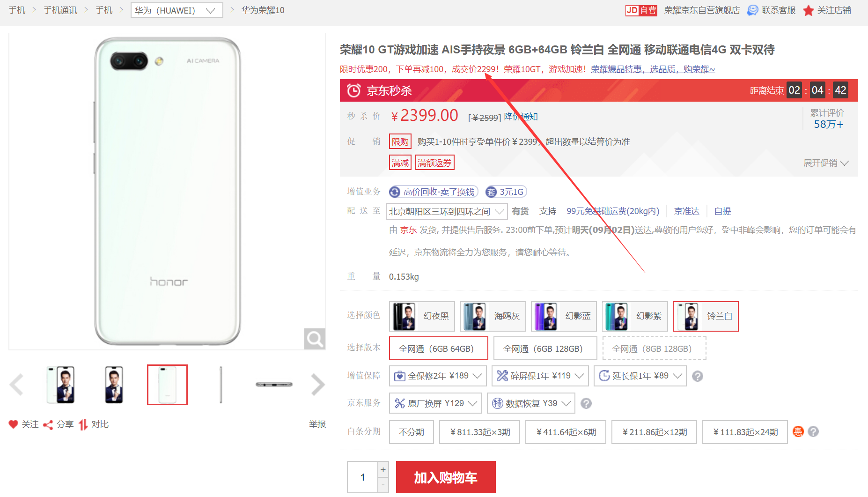Viewport: 868px width, 497px height.
Task: Click the help icon beside 数据恢复
Action: click(586, 403)
